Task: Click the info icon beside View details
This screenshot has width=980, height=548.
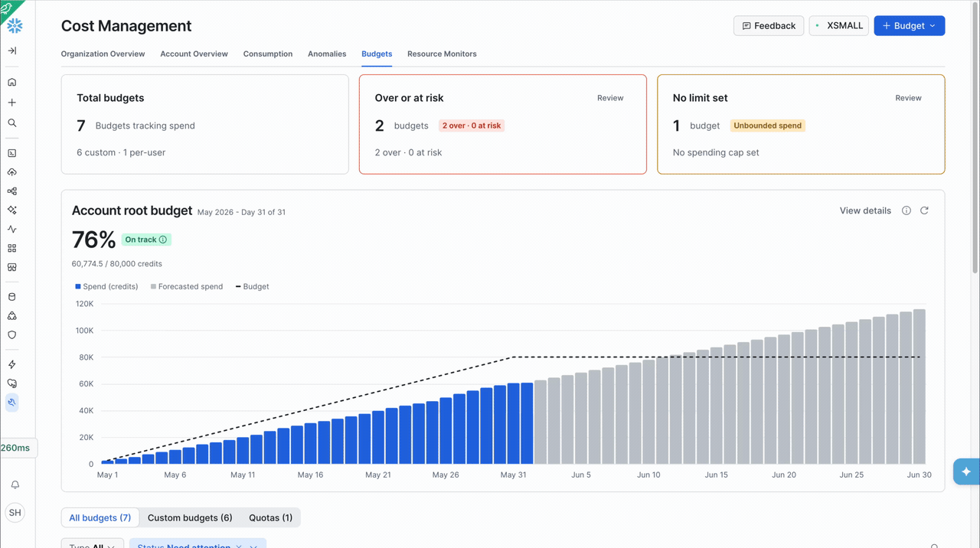Action: (906, 210)
